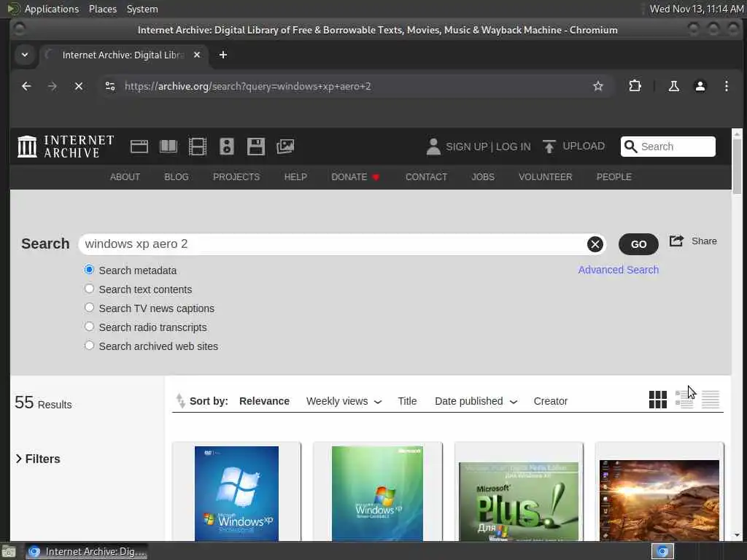Open the VOLUNTEER nav item

click(546, 176)
